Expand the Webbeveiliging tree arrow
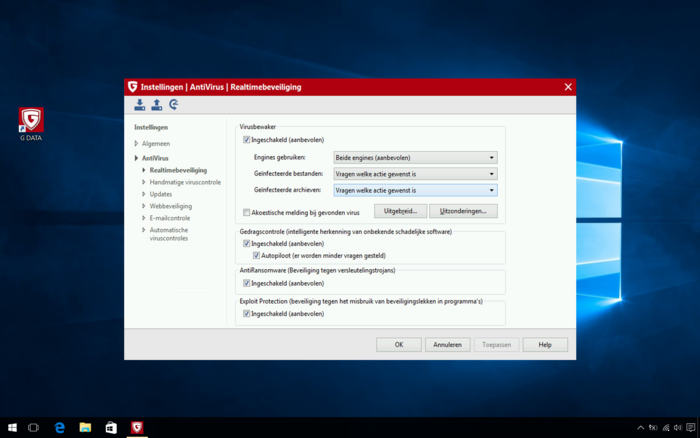Viewport: 700px width, 438px height. (x=144, y=206)
